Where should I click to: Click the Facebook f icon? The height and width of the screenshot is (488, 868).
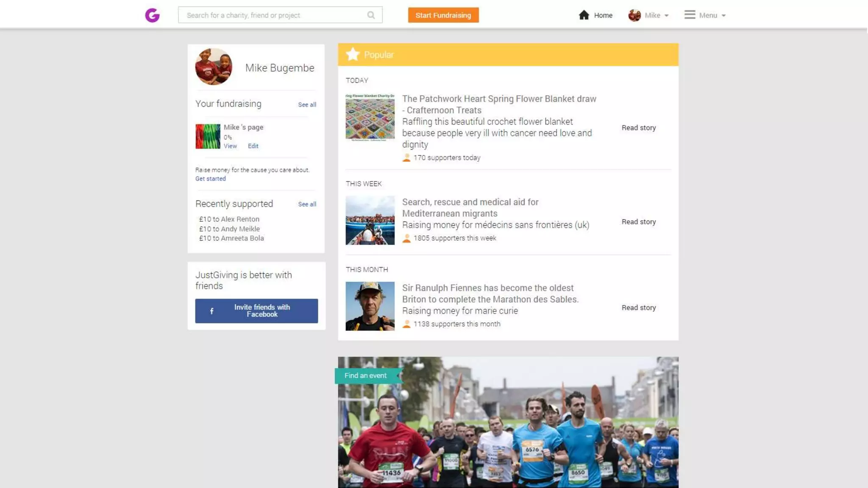pos(211,311)
